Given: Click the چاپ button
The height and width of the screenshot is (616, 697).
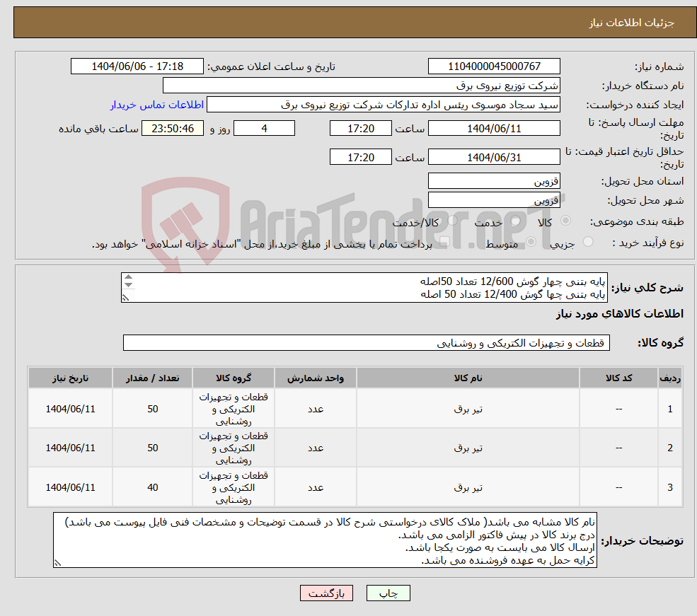Looking at the screenshot, I should tap(388, 593).
